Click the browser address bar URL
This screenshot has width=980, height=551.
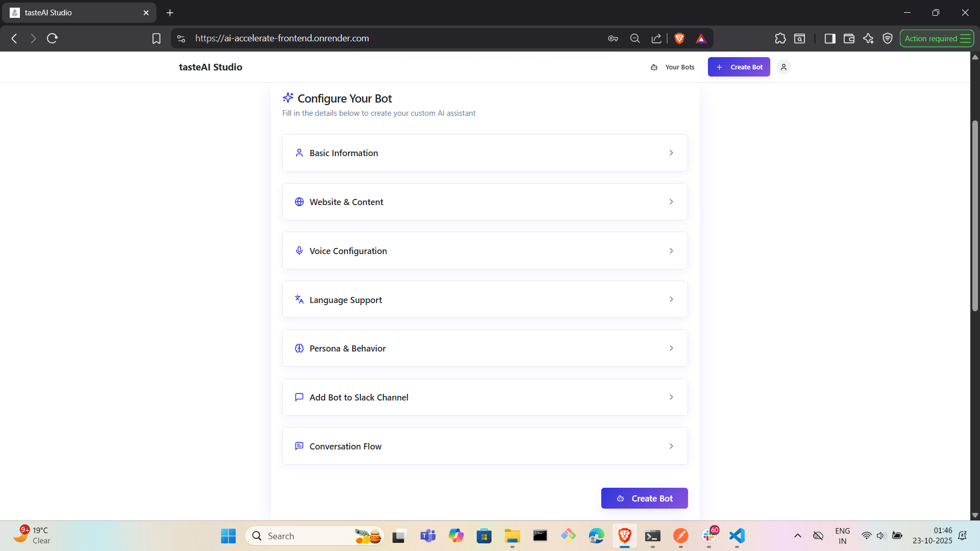282,38
